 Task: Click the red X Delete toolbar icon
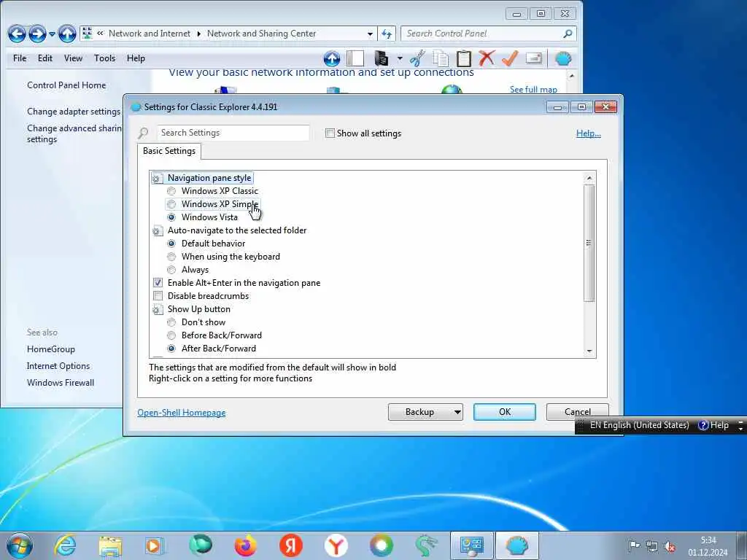point(487,58)
